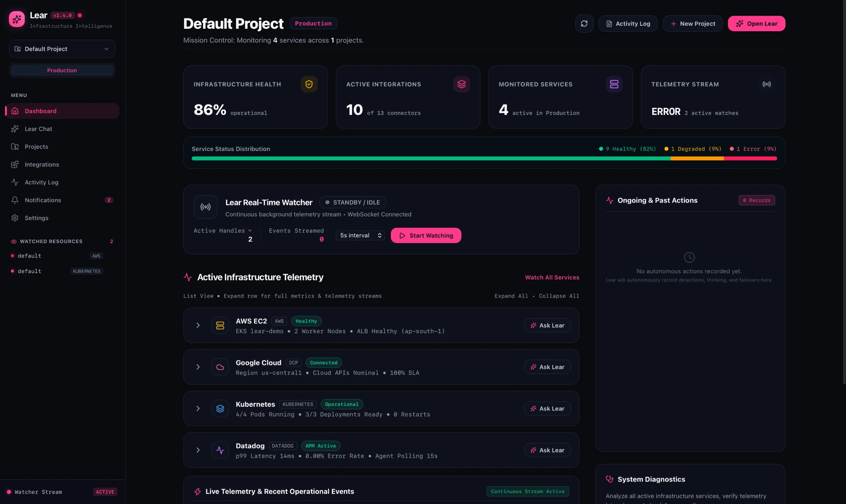Click the AWS EC2 server icon
846x504 pixels.
(220, 325)
